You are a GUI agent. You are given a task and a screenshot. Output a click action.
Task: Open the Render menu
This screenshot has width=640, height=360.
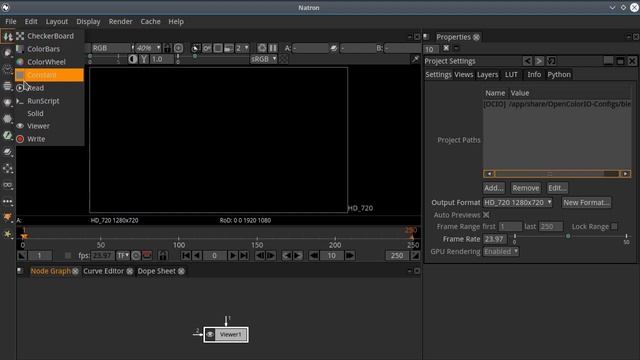coord(120,22)
